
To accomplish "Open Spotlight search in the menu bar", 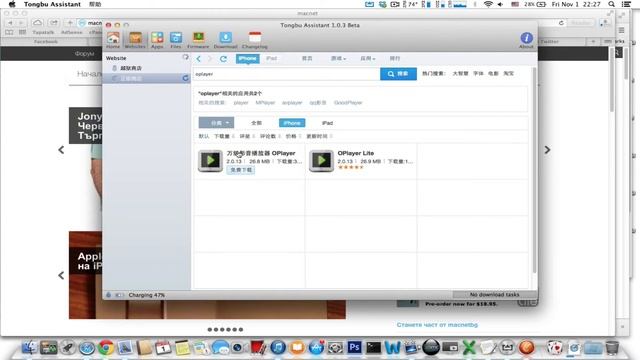I will click(x=611, y=4).
